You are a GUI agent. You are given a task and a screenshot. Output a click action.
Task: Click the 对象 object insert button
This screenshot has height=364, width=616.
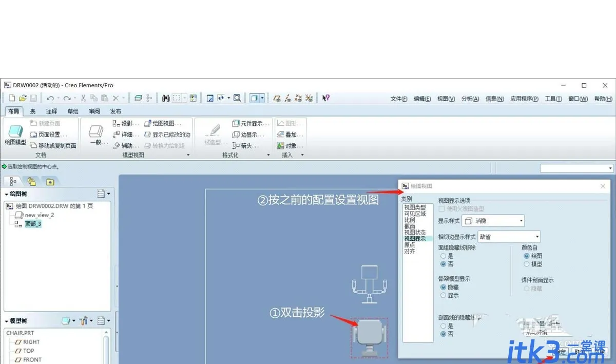[x=290, y=146]
